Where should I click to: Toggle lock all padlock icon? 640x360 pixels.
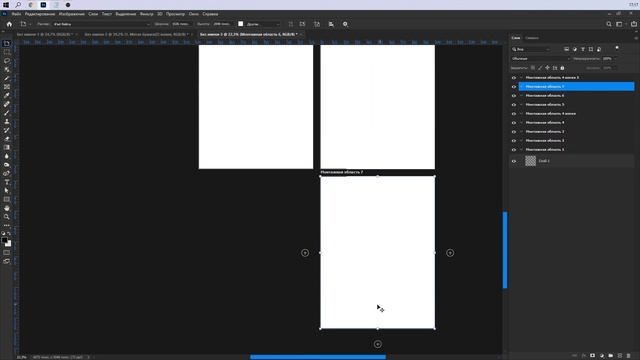(562, 68)
